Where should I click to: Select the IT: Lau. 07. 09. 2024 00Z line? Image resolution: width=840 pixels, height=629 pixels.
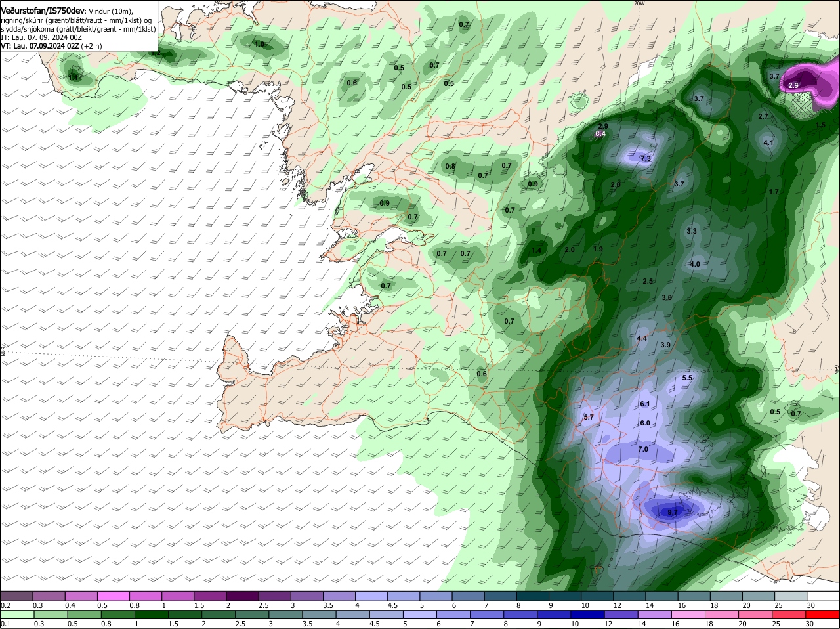[x=40, y=37]
